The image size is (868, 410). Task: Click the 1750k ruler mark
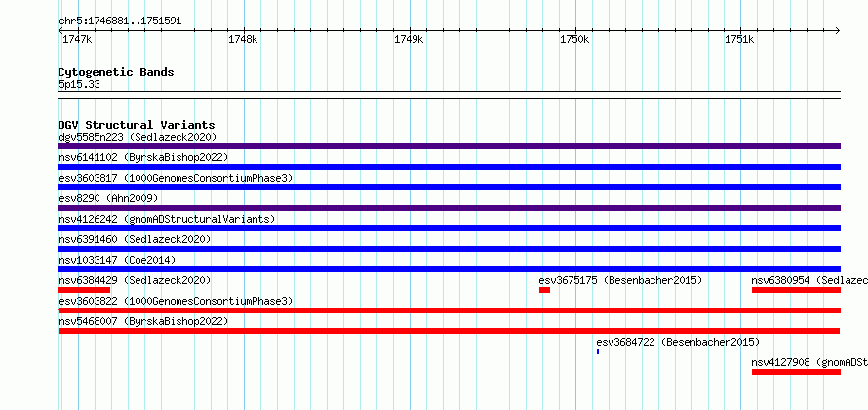coord(574,39)
